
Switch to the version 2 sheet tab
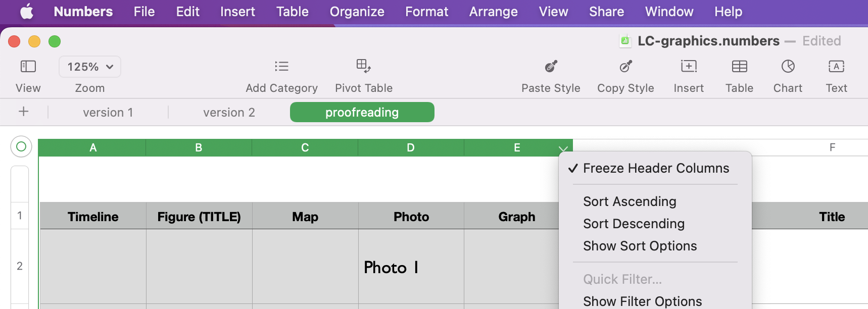pyautogui.click(x=229, y=112)
